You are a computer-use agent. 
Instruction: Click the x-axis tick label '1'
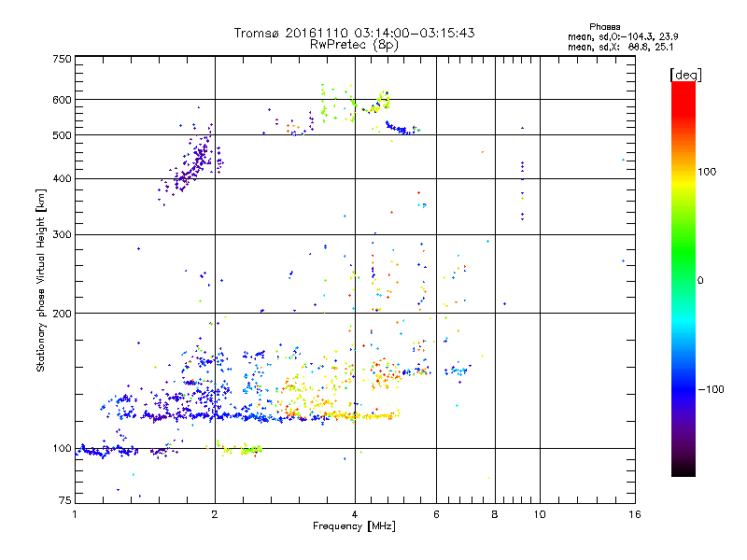point(75,514)
